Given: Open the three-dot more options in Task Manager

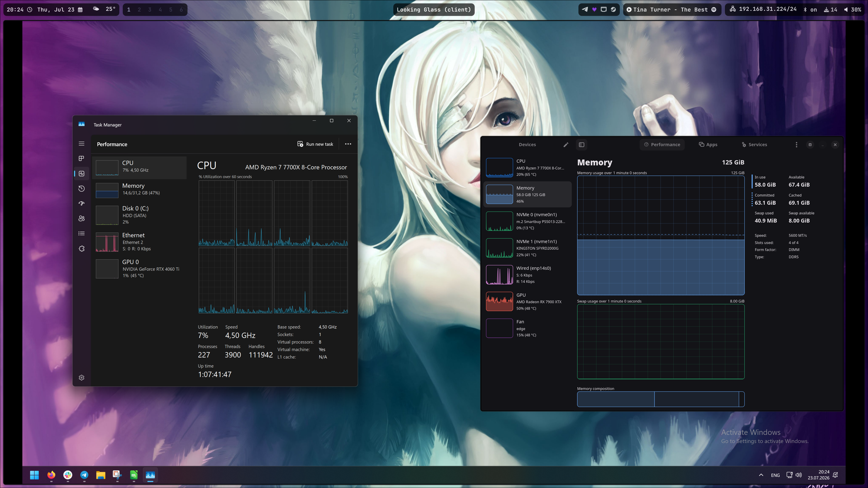Looking at the screenshot, I should pyautogui.click(x=348, y=144).
